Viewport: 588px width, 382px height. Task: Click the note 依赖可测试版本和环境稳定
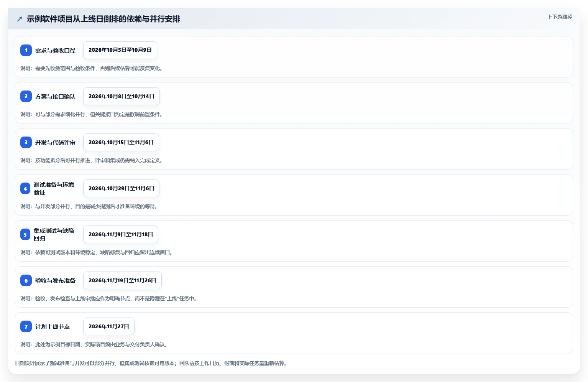coord(97,252)
